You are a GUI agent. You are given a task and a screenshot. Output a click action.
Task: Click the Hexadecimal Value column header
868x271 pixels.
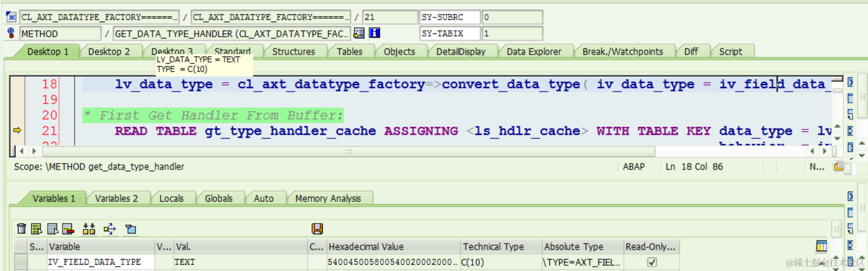393,246
